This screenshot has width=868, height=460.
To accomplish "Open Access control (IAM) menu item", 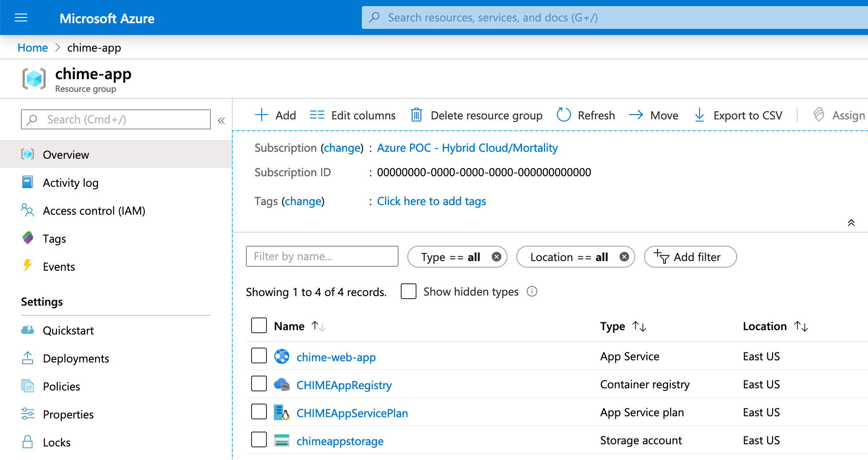I will coord(116,210).
